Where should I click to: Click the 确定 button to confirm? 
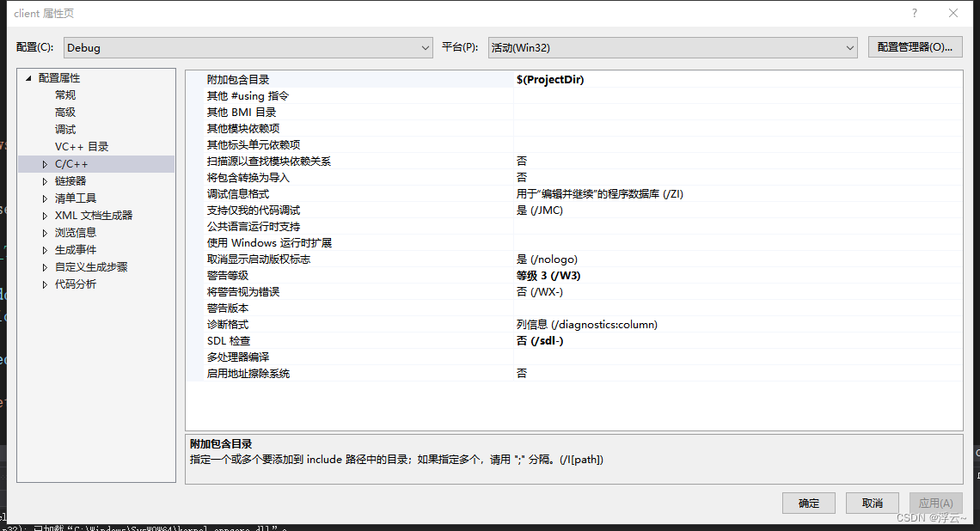click(808, 503)
